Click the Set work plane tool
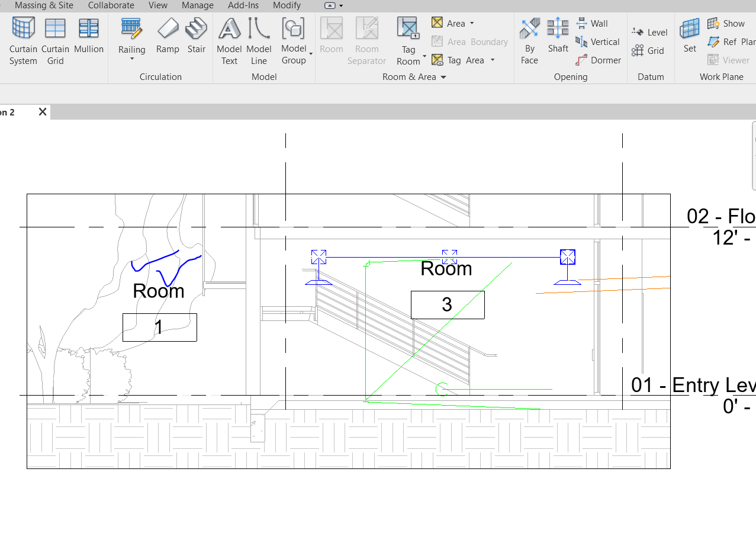The image size is (756, 533). tap(690, 36)
